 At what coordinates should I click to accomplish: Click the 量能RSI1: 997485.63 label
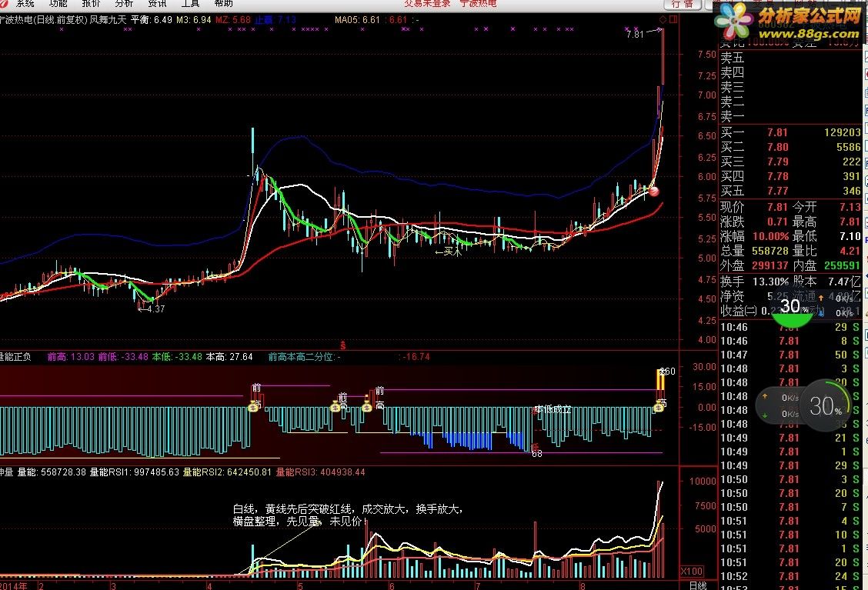135,472
